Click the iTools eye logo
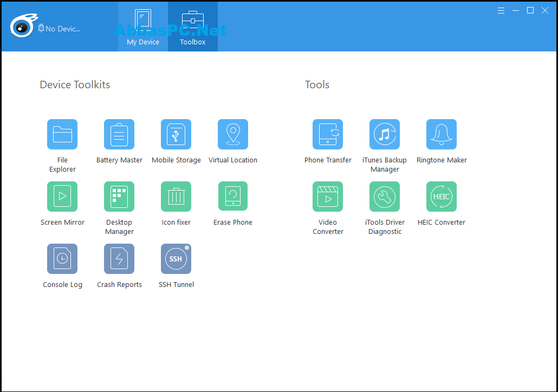The width and height of the screenshot is (558, 392). tap(23, 25)
